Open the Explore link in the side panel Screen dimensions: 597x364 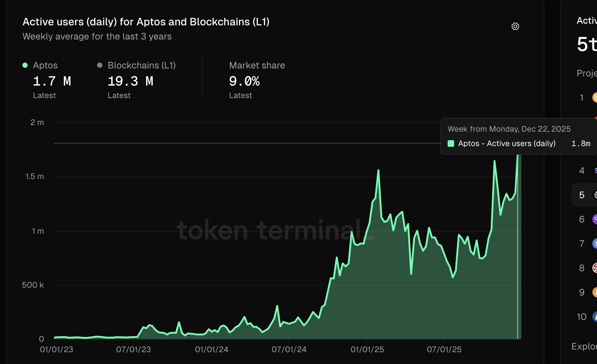coord(584,346)
